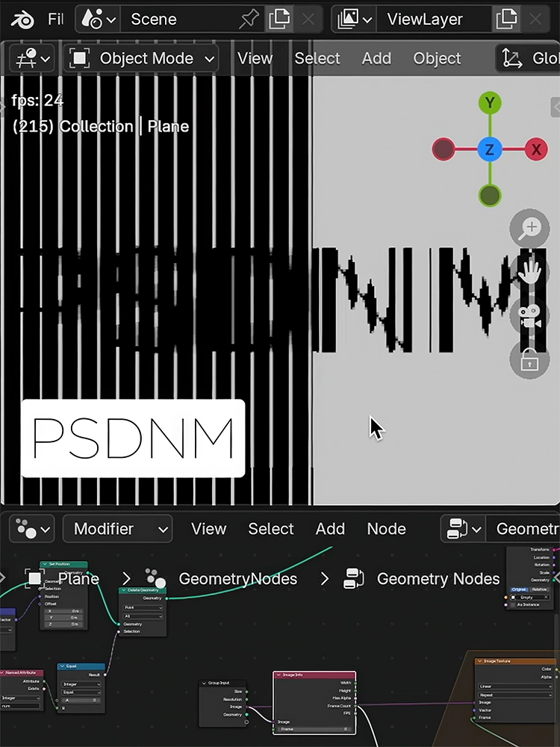Open Integer data type dropdown in Equal node
The width and height of the screenshot is (560, 747).
click(81, 684)
